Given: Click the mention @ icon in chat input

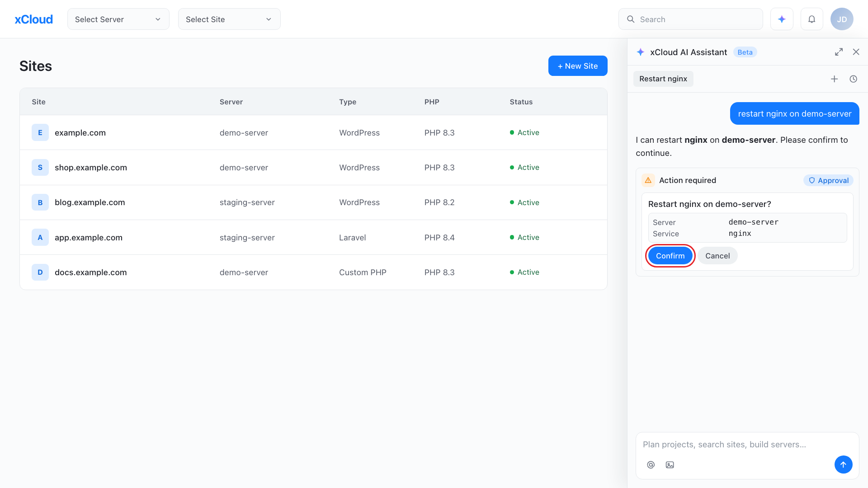Looking at the screenshot, I should tap(651, 465).
